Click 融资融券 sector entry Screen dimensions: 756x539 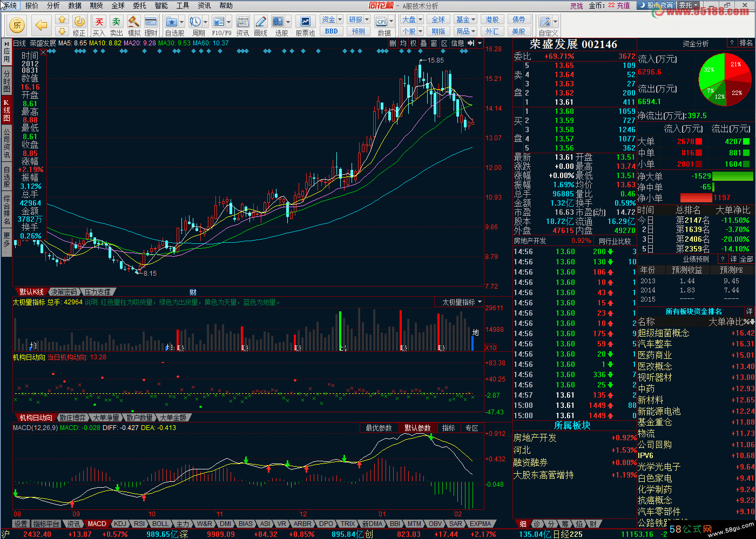[530, 462]
